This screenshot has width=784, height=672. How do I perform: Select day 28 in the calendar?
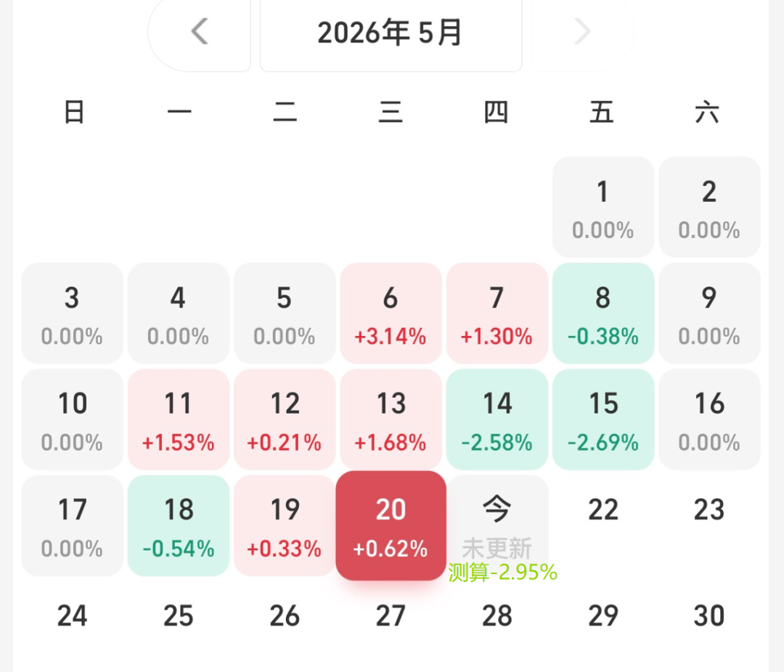497,616
